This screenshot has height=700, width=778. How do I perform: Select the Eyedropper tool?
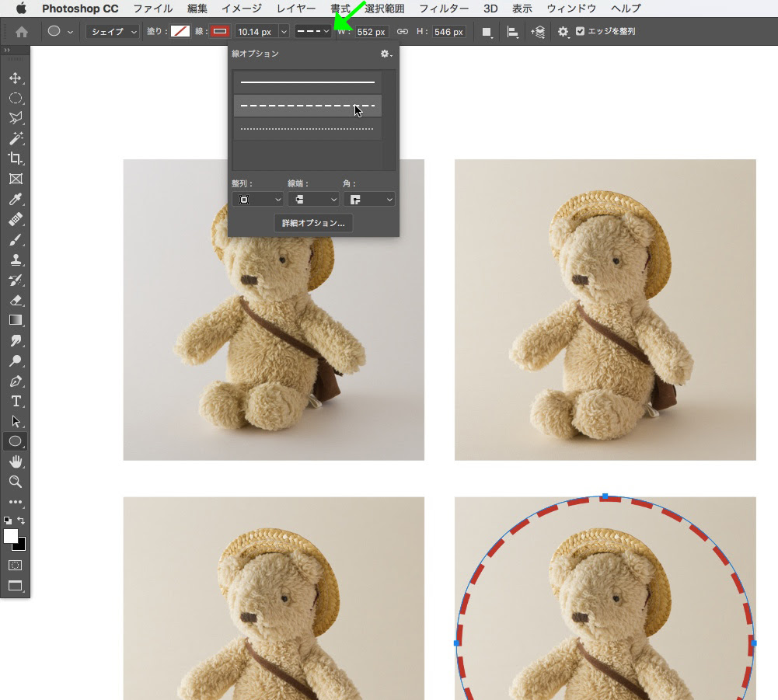16,199
